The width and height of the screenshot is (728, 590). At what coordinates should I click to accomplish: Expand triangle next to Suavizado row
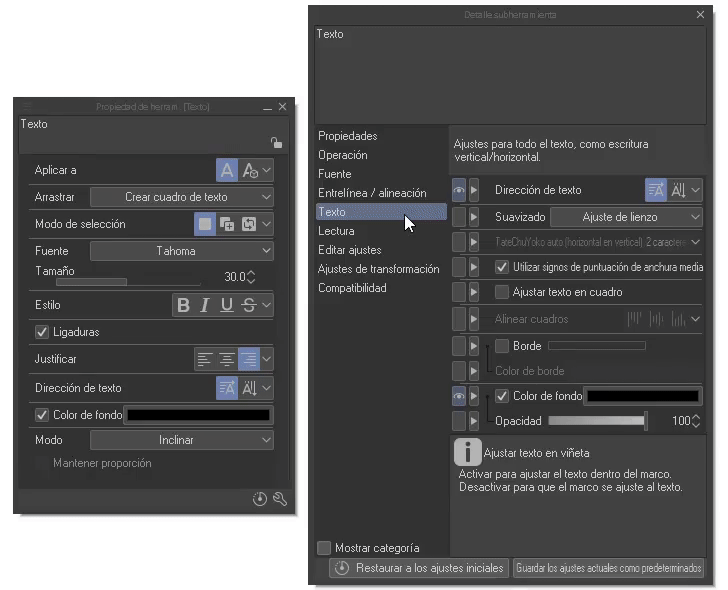click(x=474, y=217)
